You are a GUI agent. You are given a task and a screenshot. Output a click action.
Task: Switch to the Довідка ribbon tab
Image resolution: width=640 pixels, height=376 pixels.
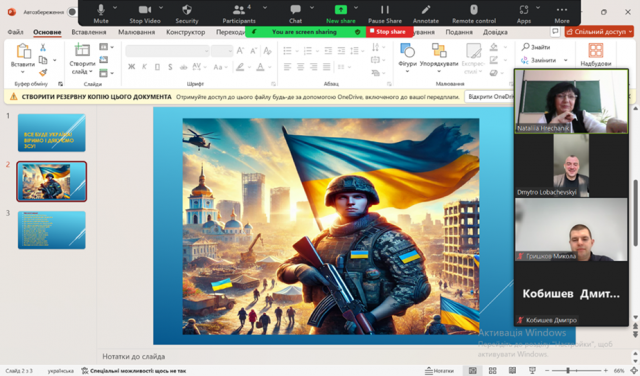pyautogui.click(x=495, y=32)
